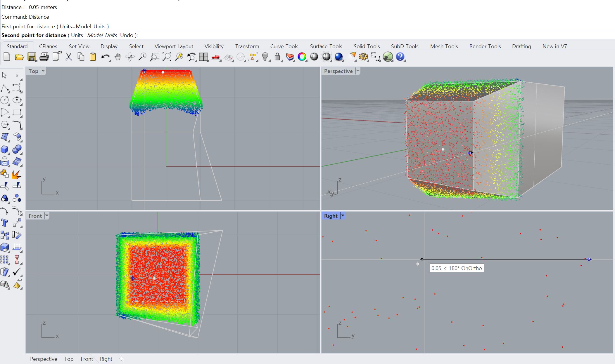Open the Mesh Tools toolbar tab
The image size is (615, 364).
coord(444,46)
